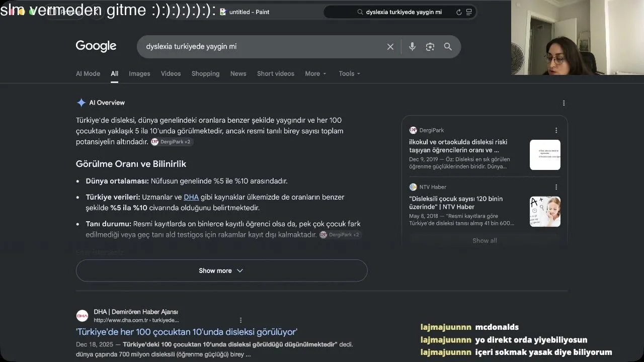The width and height of the screenshot is (644, 362).
Task: Start voice search with the microphone icon
Action: click(412, 47)
